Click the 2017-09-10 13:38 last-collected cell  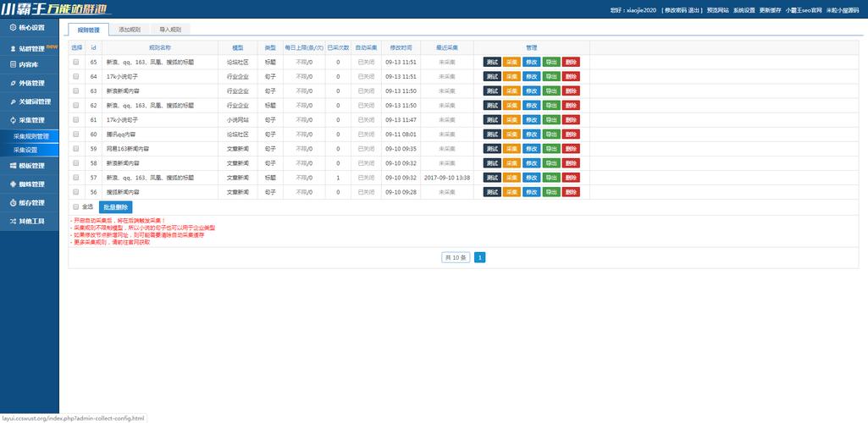[x=447, y=178]
